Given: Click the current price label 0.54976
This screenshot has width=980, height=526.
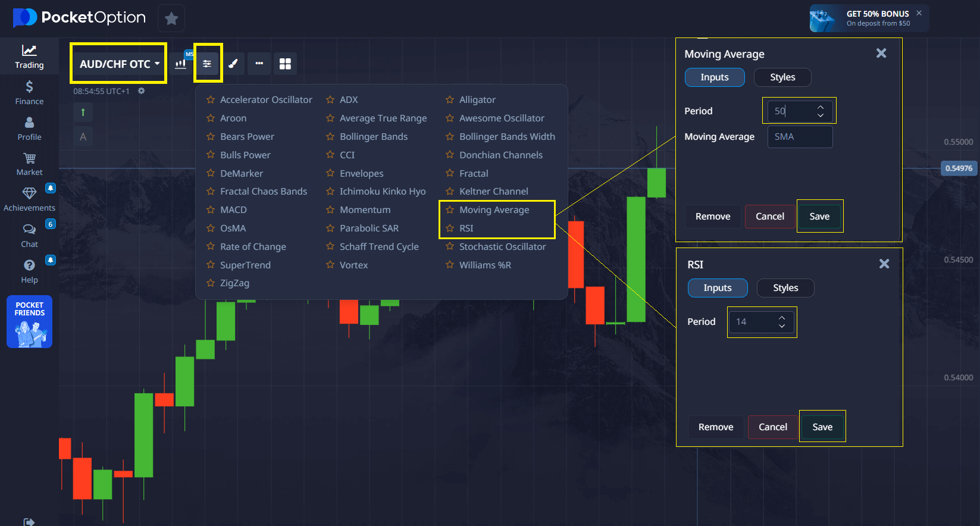Looking at the screenshot, I should (x=959, y=168).
